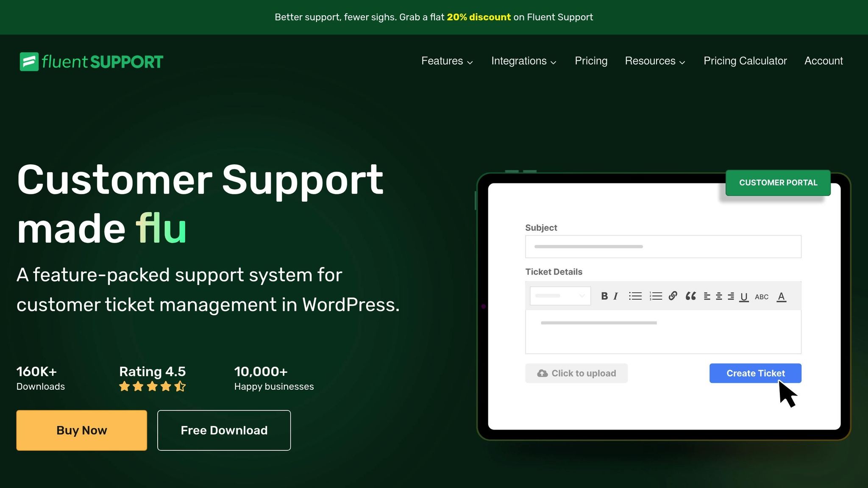Apply underline formatting
This screenshot has width=868, height=488.
click(x=744, y=297)
